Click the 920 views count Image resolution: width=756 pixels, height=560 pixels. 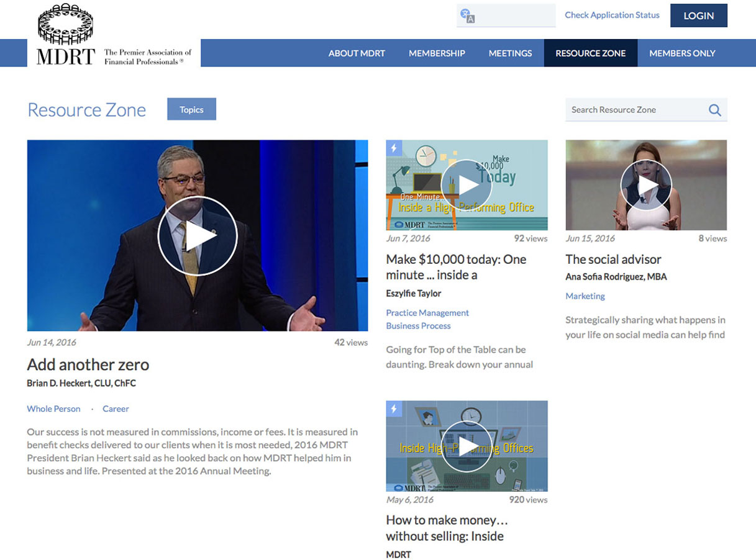[x=528, y=500]
